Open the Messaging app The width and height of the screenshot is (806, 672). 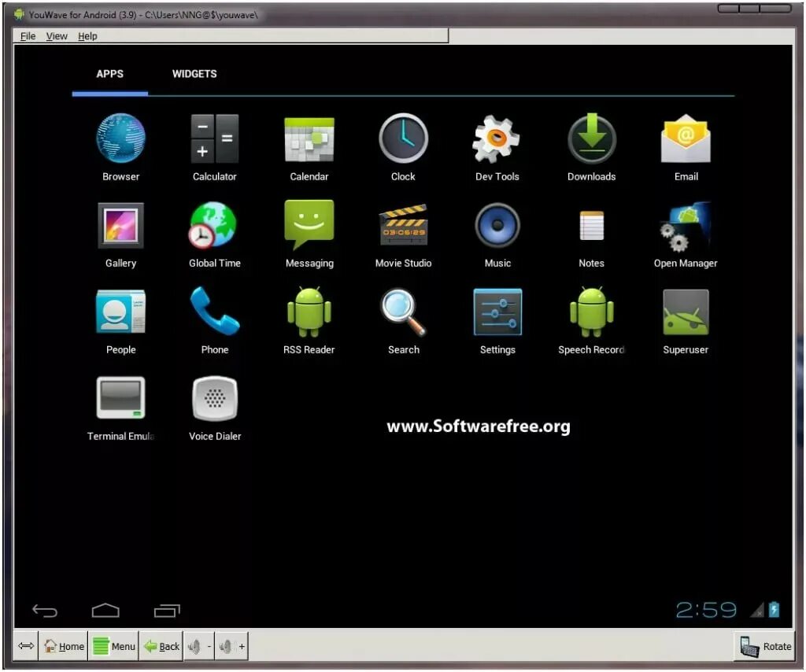tap(309, 234)
